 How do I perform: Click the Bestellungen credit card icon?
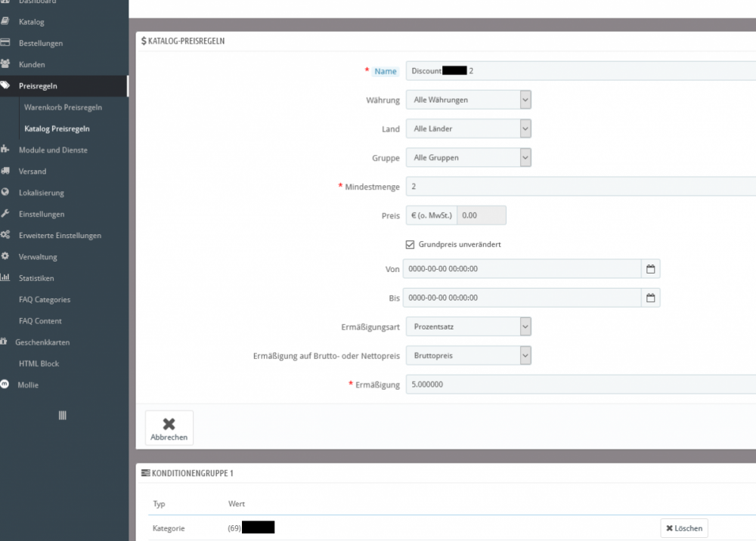coord(5,43)
